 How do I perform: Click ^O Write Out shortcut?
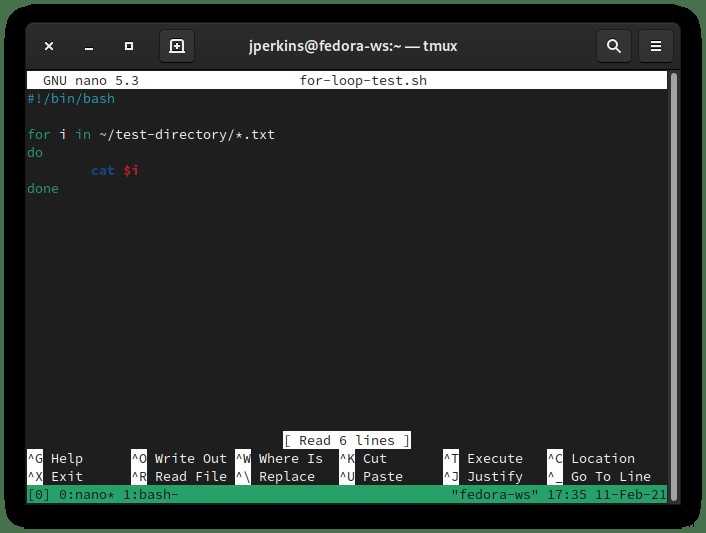[x=179, y=458]
